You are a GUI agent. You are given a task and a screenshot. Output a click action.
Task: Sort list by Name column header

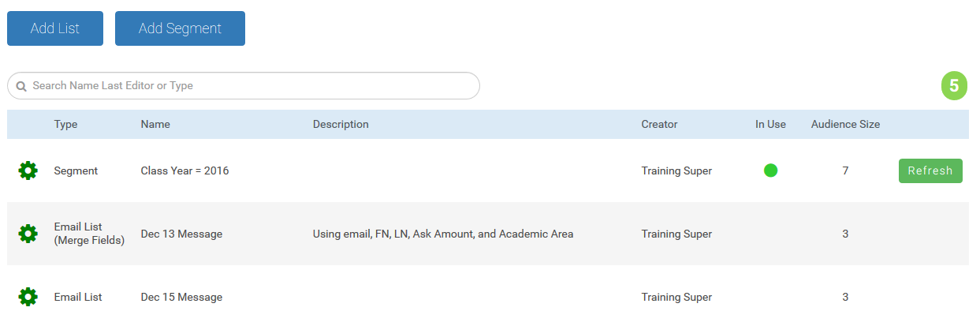(x=155, y=125)
